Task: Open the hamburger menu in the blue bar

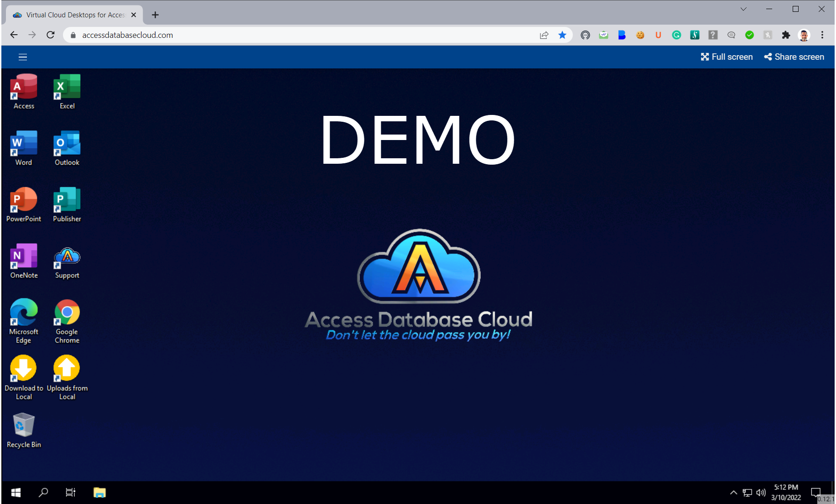Action: (x=22, y=57)
